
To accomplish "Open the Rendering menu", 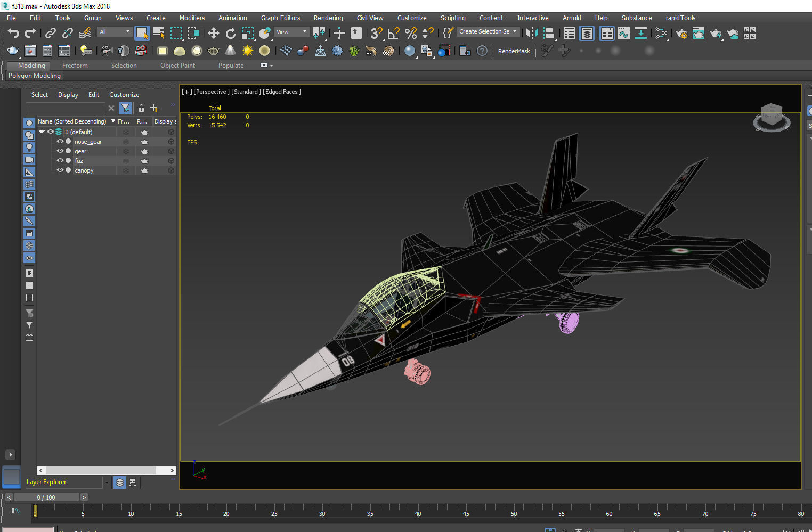I will click(x=328, y=18).
